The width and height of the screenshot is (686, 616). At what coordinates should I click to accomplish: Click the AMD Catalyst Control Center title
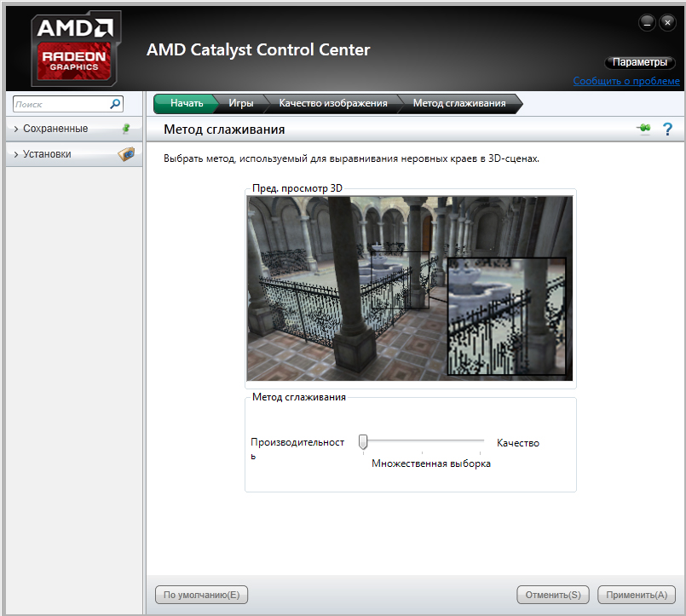click(x=258, y=50)
